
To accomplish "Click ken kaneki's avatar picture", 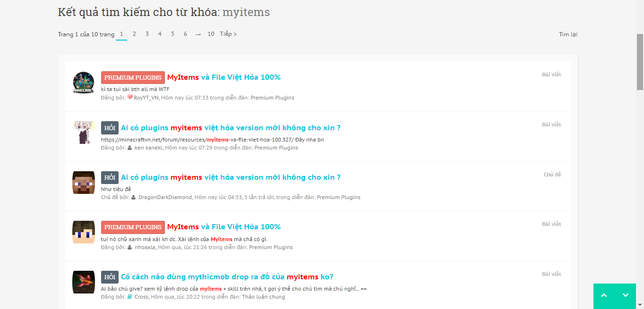I will (x=83, y=133).
